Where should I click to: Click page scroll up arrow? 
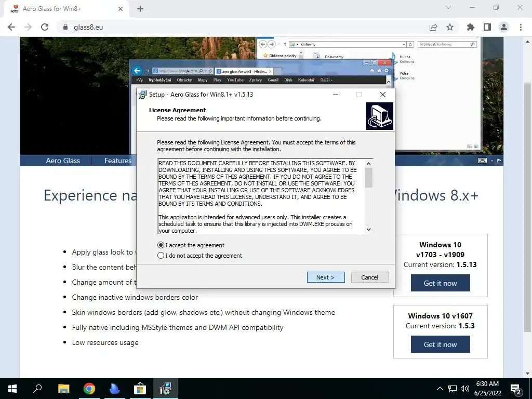pyautogui.click(x=528, y=42)
